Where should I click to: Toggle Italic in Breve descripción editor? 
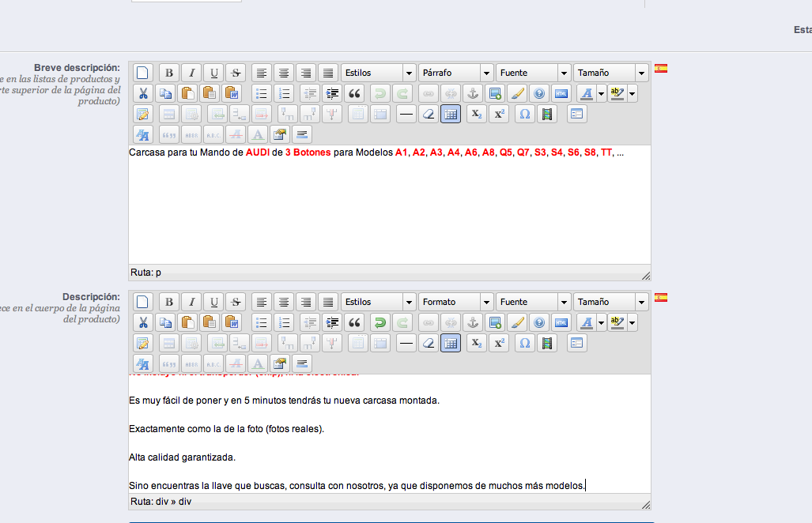191,73
